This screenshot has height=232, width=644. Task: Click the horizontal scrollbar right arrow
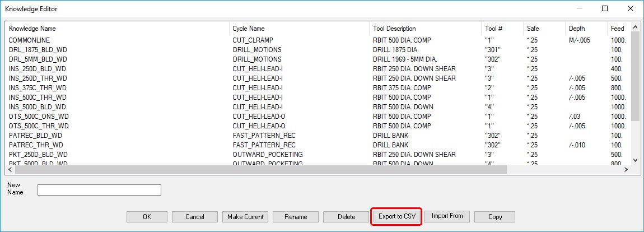(626, 169)
